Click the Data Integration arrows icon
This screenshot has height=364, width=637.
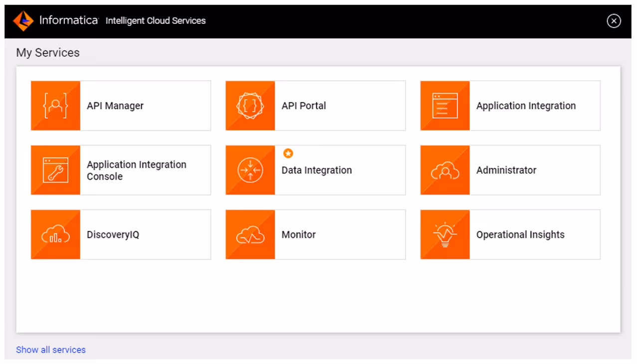click(x=250, y=170)
